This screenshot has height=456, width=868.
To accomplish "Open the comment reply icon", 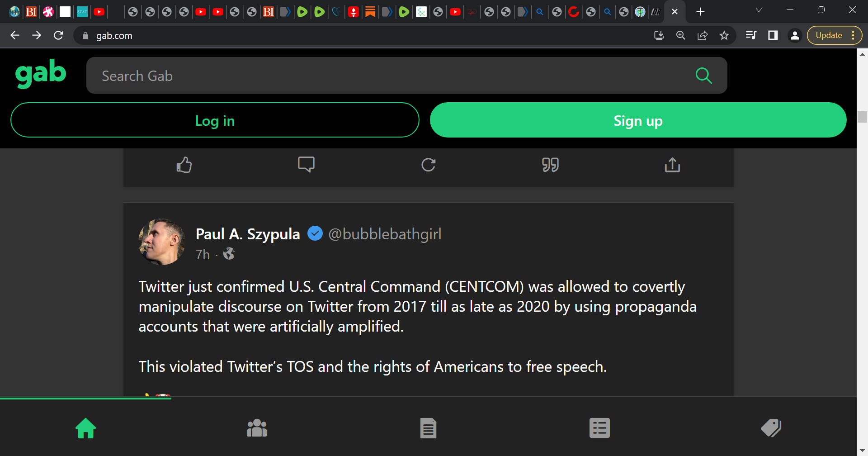I will coord(306,164).
